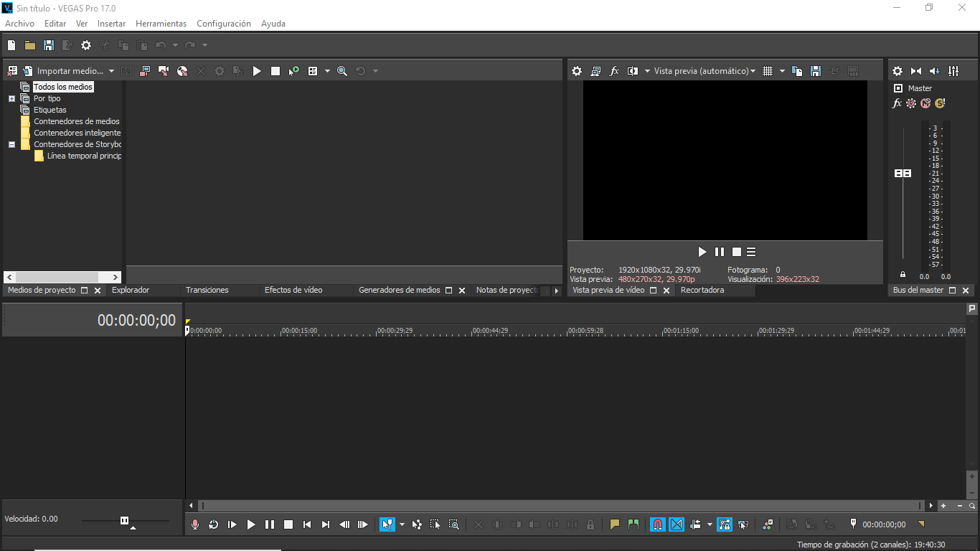Open the Generadores de medios tab
Viewport: 980px width, 551px height.
[x=400, y=290]
